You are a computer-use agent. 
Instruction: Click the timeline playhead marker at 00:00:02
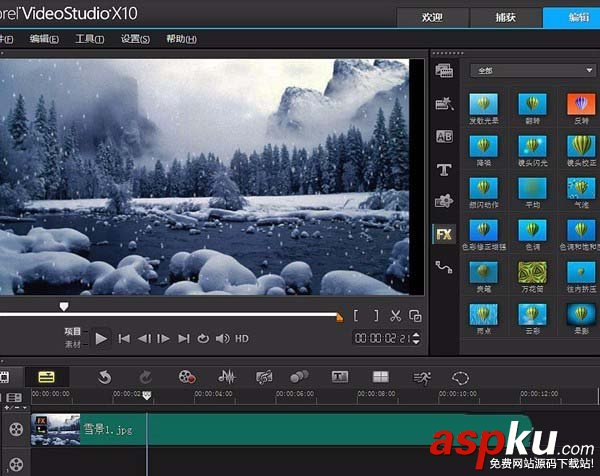[147, 396]
